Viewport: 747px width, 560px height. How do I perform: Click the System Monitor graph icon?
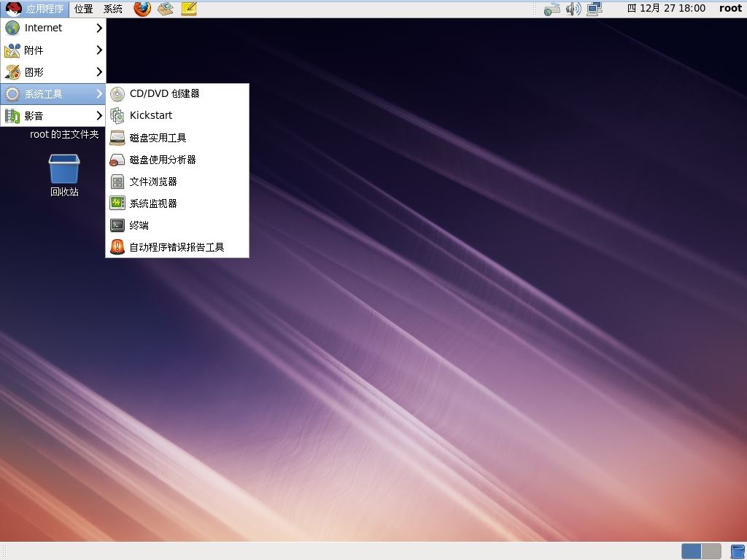(117, 203)
